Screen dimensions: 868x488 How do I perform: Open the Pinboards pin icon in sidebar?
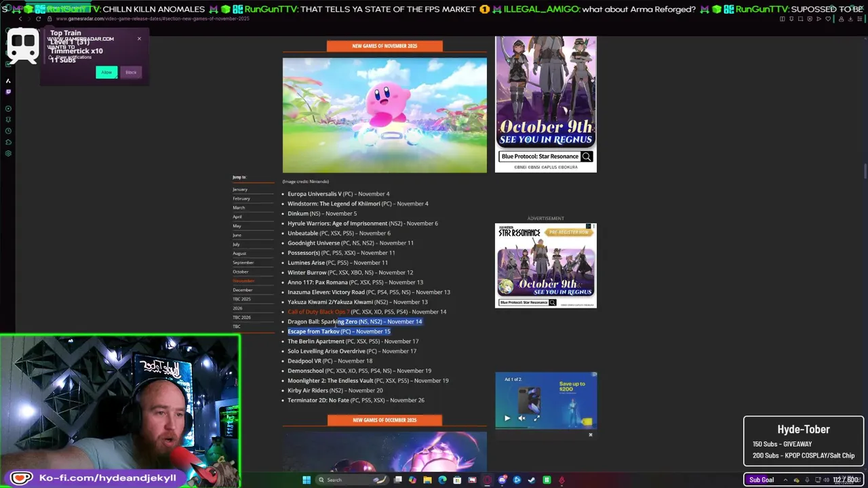coord(8,120)
